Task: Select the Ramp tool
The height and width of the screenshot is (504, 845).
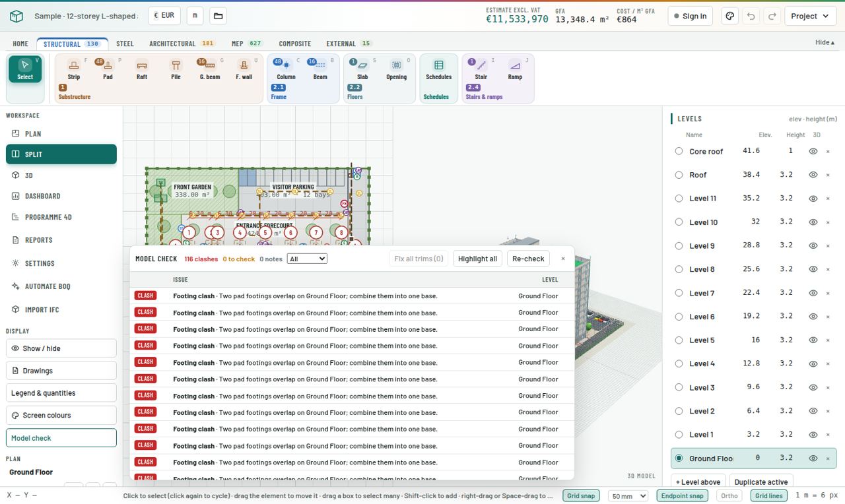Action: [515, 70]
